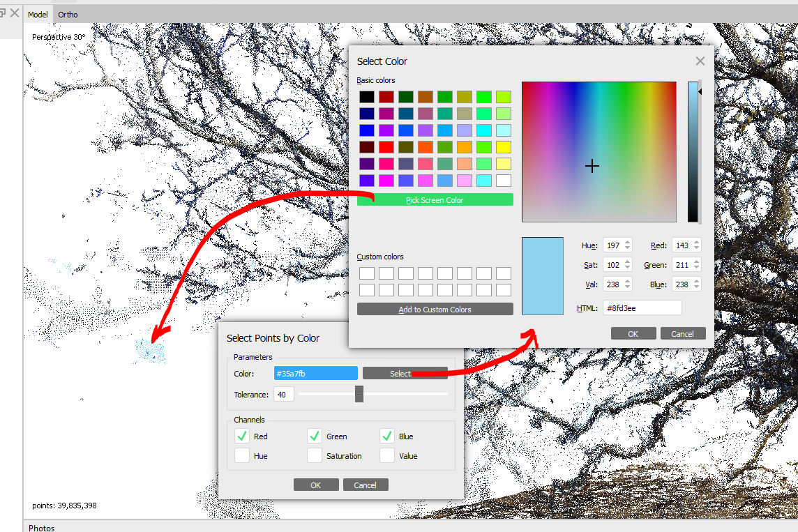Close the docked pane with the X icon
Viewport: 798px width, 532px height.
(x=15, y=13)
